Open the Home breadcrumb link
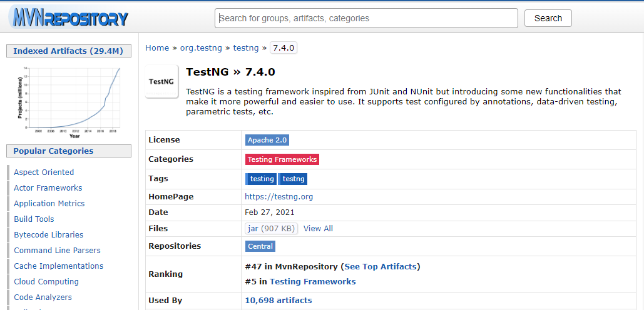This screenshot has height=310, width=644. pyautogui.click(x=157, y=48)
